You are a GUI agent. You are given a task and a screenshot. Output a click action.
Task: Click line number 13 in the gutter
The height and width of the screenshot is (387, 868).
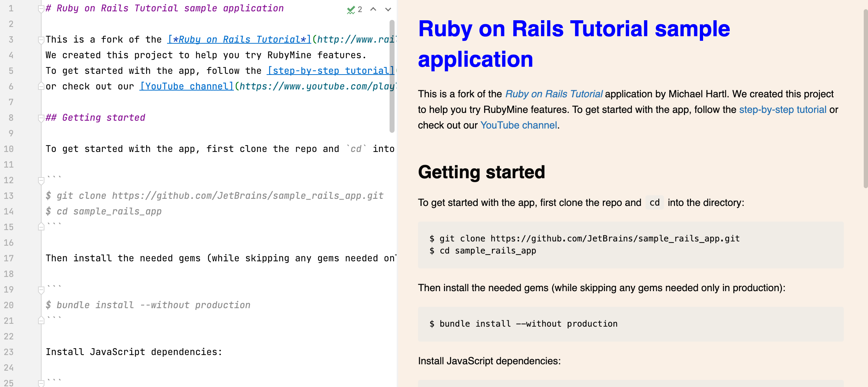[9, 196]
